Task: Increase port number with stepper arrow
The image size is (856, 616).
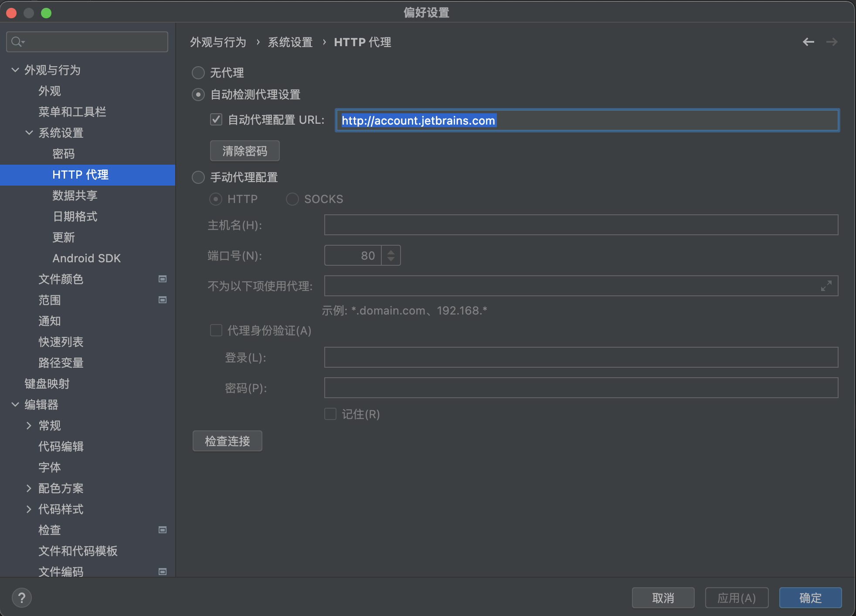Action: (391, 251)
